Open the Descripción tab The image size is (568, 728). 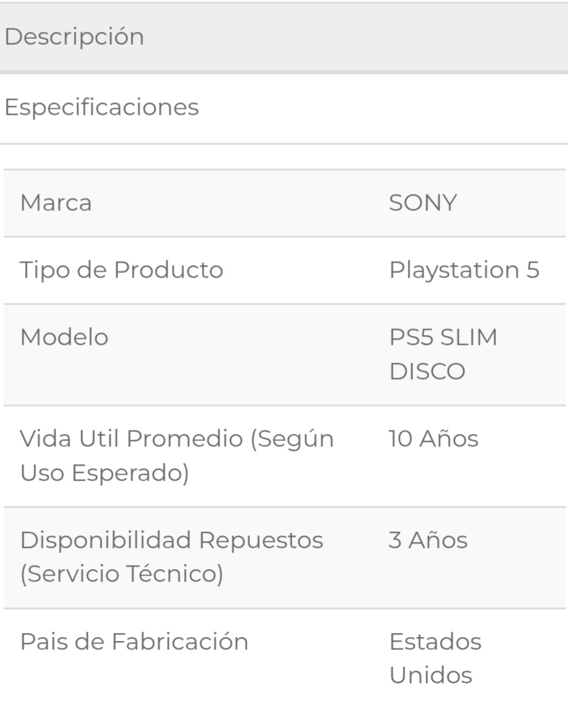tap(74, 37)
